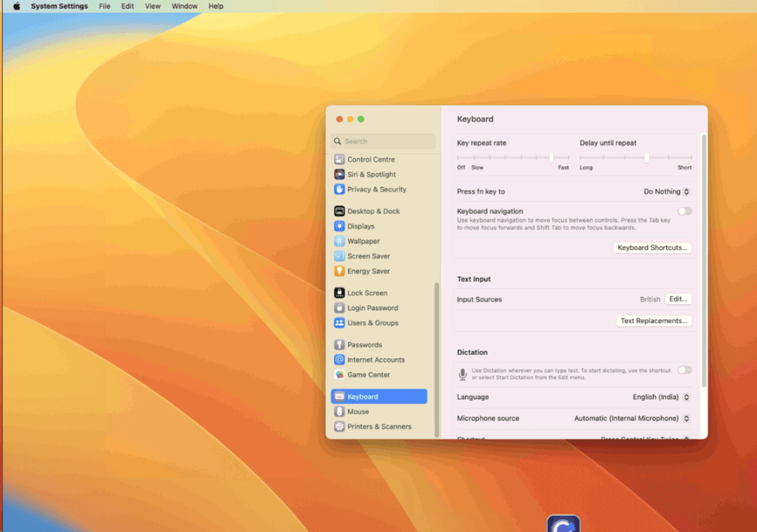Open Text Replacements… button
Viewport: 757px width, 532px height.
click(x=654, y=321)
